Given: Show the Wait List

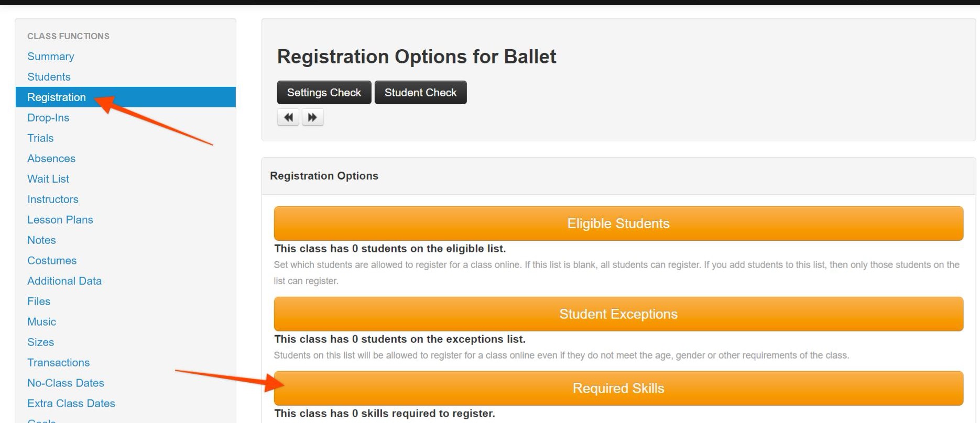Looking at the screenshot, I should click(48, 179).
